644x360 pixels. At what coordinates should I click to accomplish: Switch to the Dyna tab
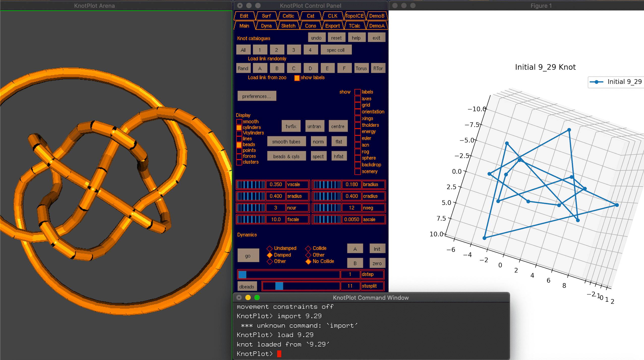[x=266, y=26]
